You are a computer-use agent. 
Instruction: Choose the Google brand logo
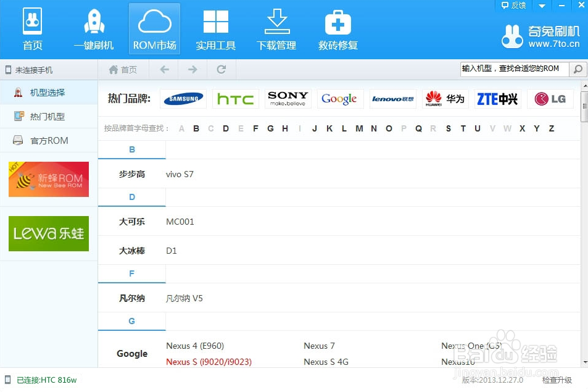click(341, 99)
